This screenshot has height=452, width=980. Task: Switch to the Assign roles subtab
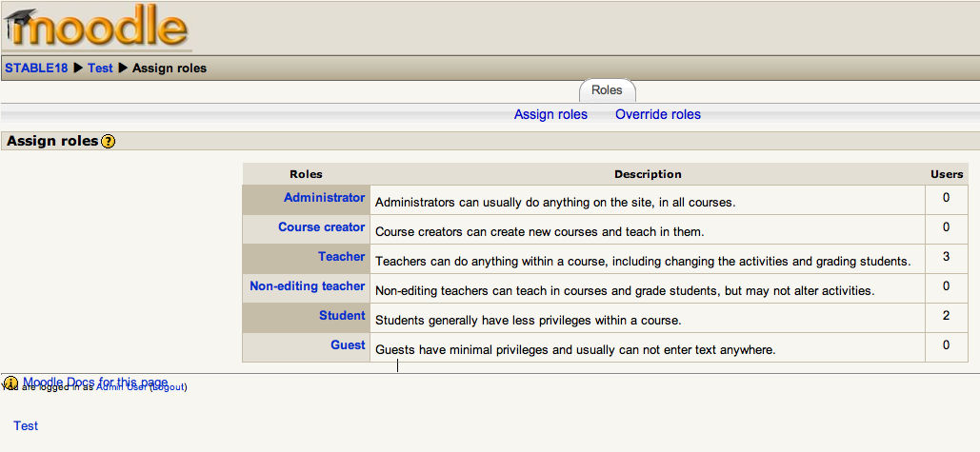[x=550, y=114]
